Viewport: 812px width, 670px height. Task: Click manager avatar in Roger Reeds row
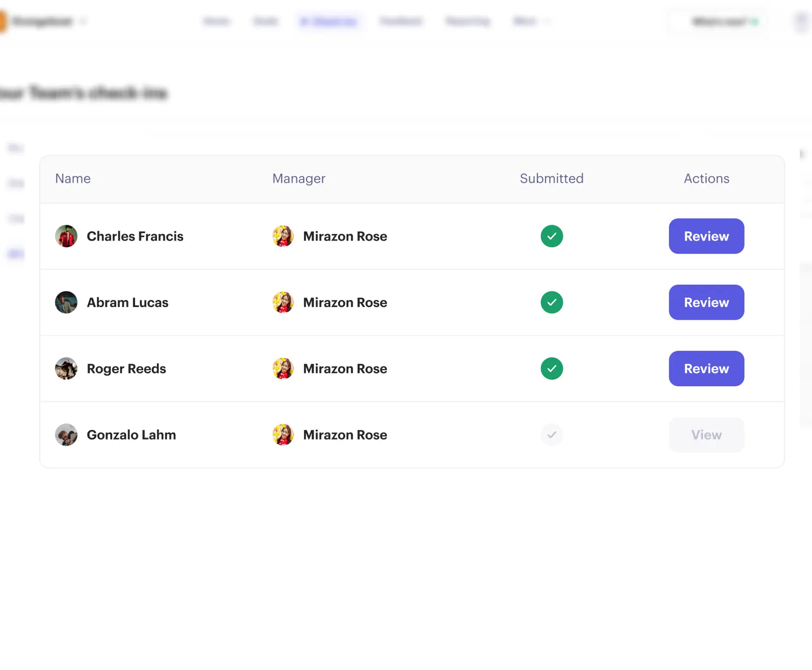tap(283, 368)
